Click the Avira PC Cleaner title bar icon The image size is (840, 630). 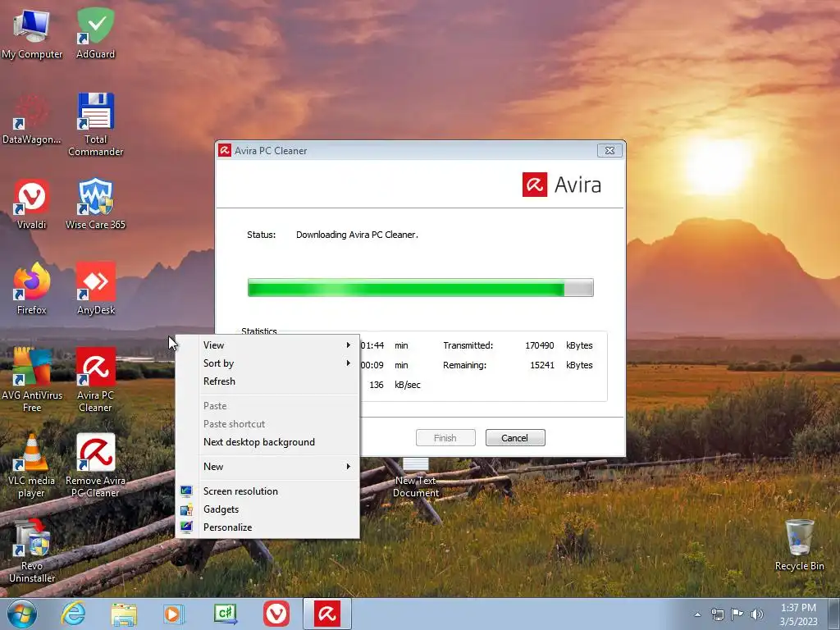point(225,151)
